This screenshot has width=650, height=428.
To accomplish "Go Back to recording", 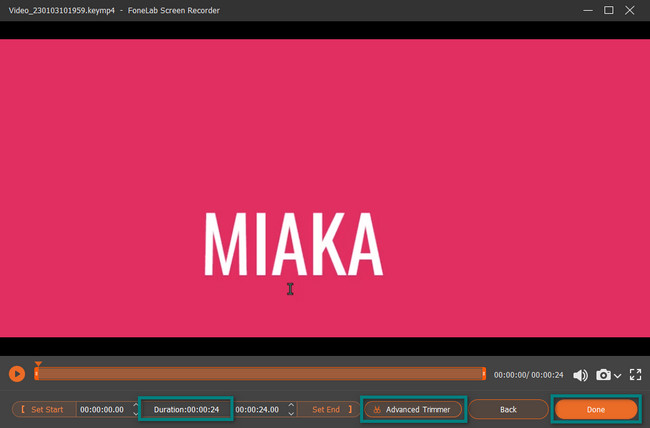I will (x=508, y=409).
